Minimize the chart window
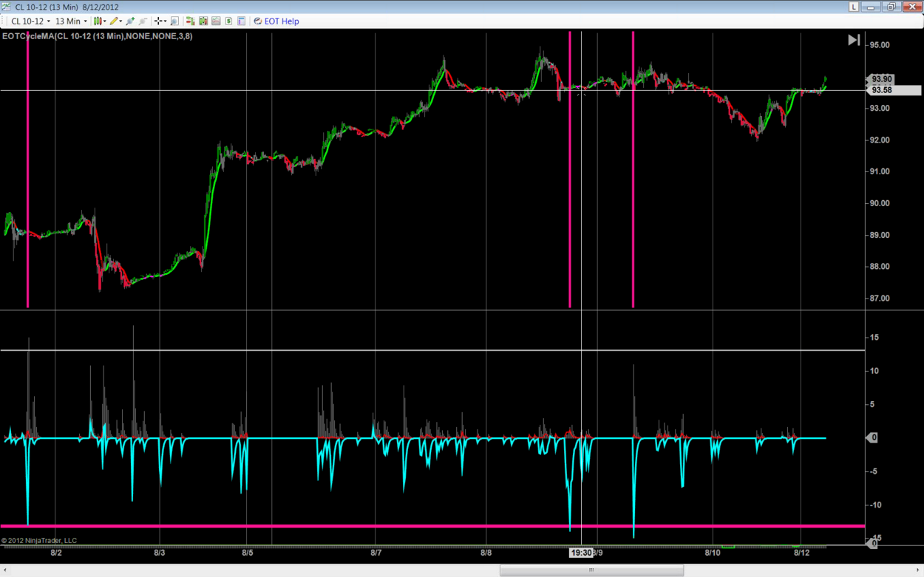The width and height of the screenshot is (924, 577). click(871, 7)
